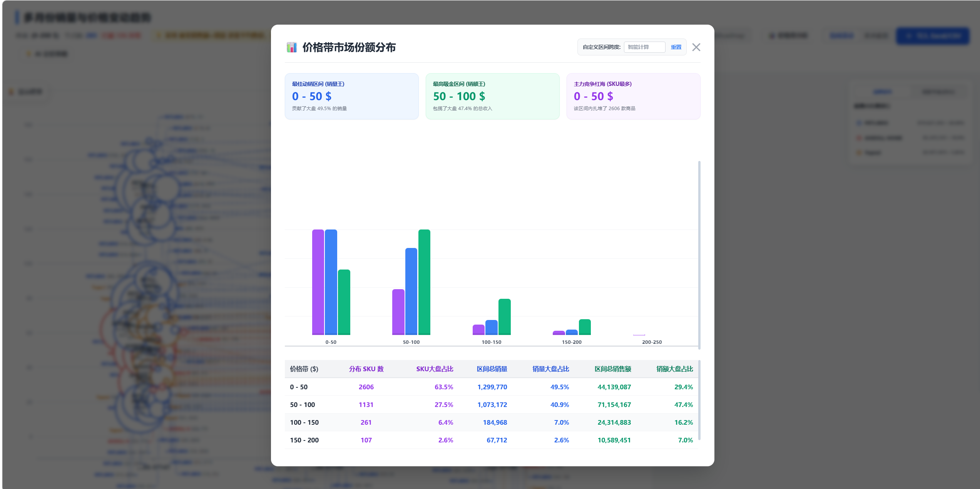The width and height of the screenshot is (980, 489).
Task: Click the 销额大盘占比 column header
Action: (674, 369)
